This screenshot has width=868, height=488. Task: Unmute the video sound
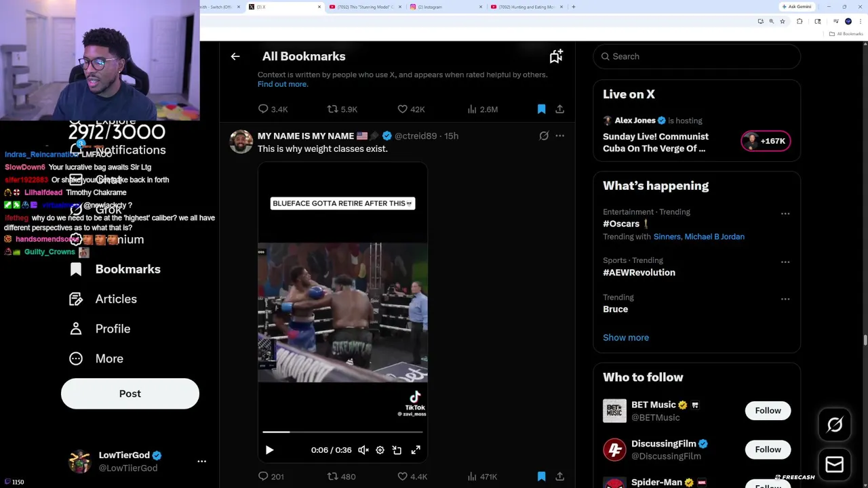point(363,450)
